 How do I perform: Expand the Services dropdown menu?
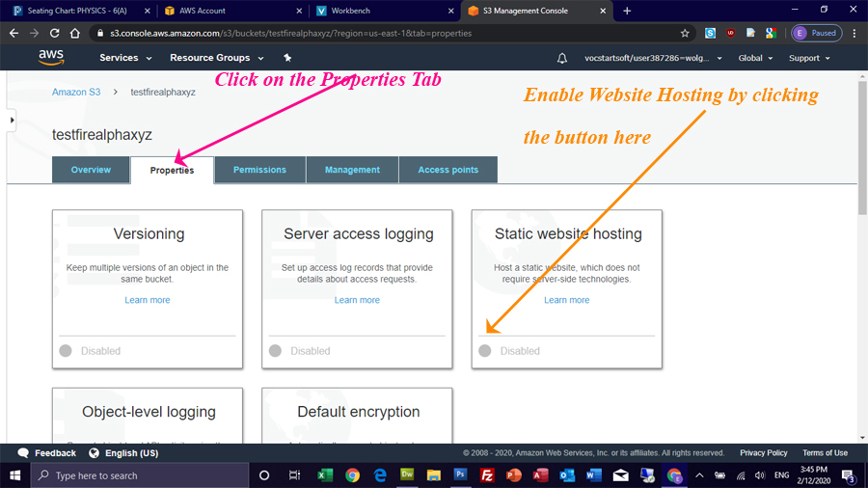point(125,58)
